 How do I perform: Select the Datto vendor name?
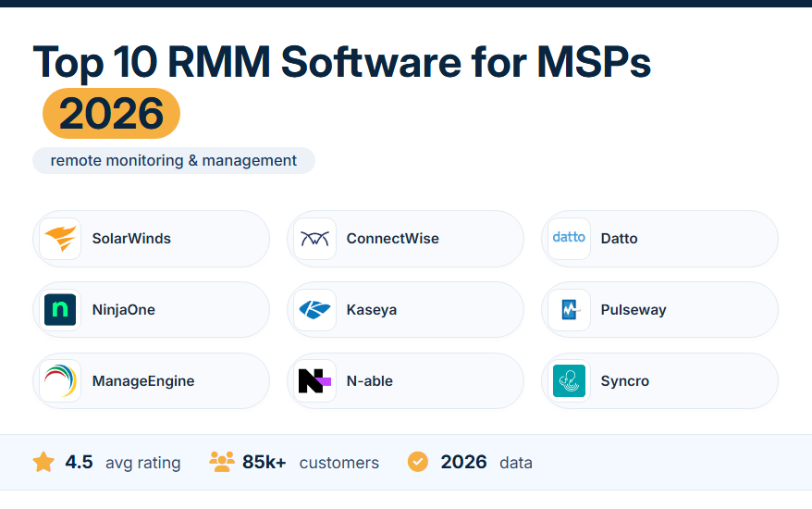619,239
